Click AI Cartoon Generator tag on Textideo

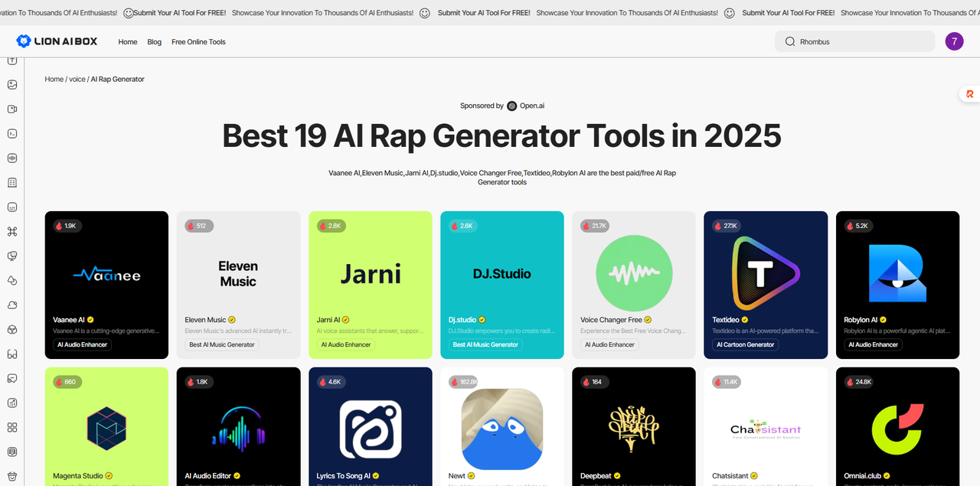[x=746, y=344]
